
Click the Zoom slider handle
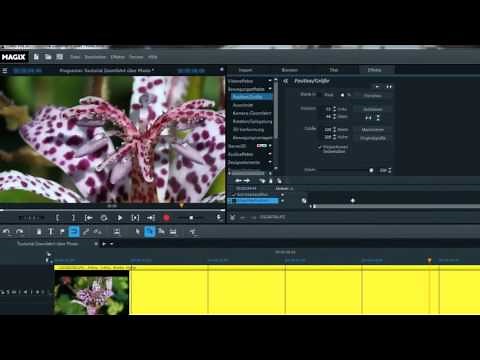click(x=371, y=170)
